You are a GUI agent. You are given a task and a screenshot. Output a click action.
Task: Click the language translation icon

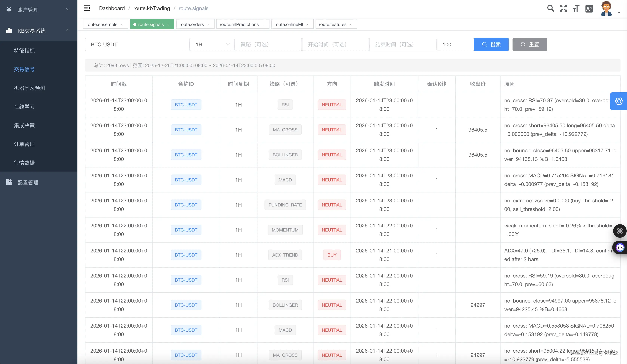(x=589, y=9)
